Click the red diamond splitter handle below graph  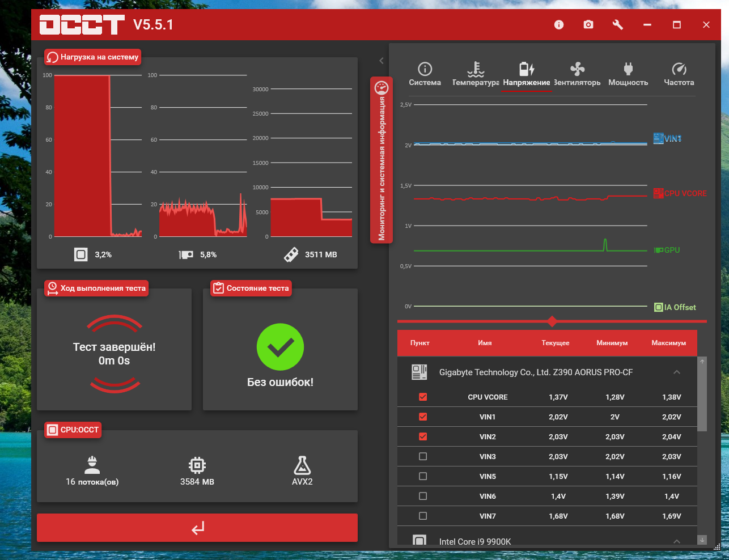pos(552,321)
